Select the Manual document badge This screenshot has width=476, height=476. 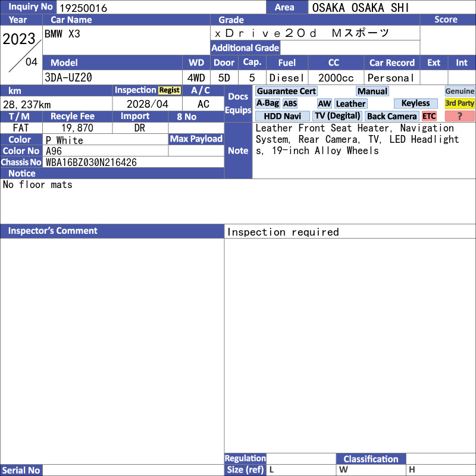pyautogui.click(x=372, y=91)
